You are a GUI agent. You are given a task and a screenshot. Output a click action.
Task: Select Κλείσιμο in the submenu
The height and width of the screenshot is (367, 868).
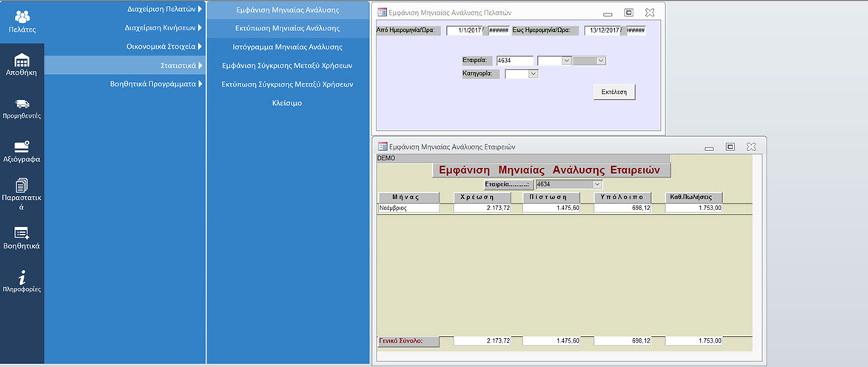pos(287,103)
